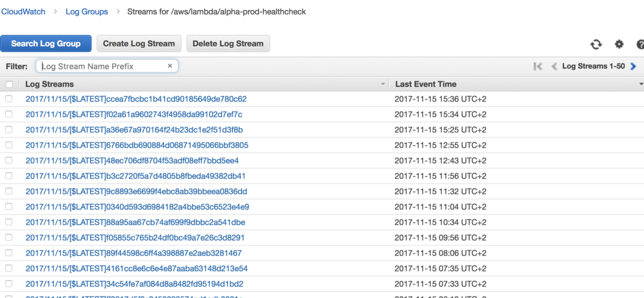Open the settings gear icon
Screen dimensions: 644x298
pos(619,44)
